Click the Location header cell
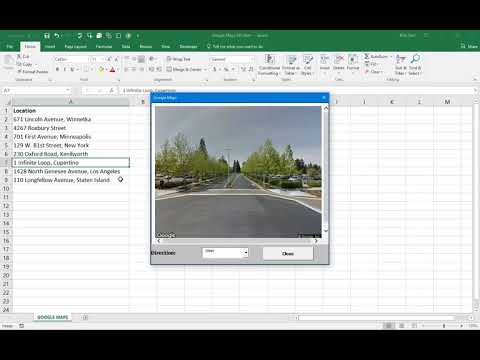Screen dimensions: 480x360 [71, 110]
